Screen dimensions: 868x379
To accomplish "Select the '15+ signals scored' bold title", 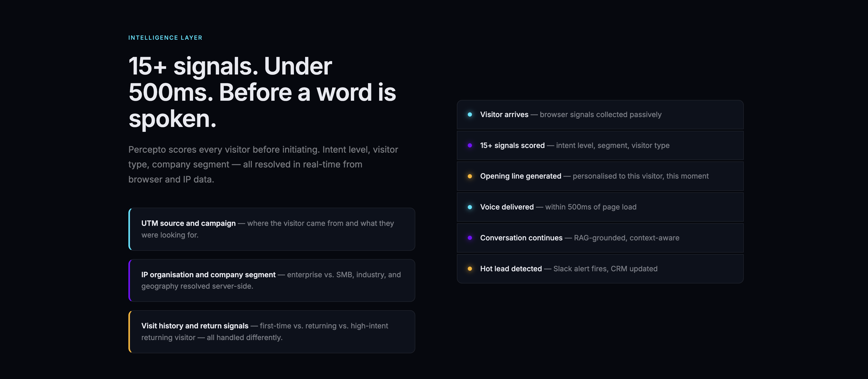I will [x=512, y=145].
